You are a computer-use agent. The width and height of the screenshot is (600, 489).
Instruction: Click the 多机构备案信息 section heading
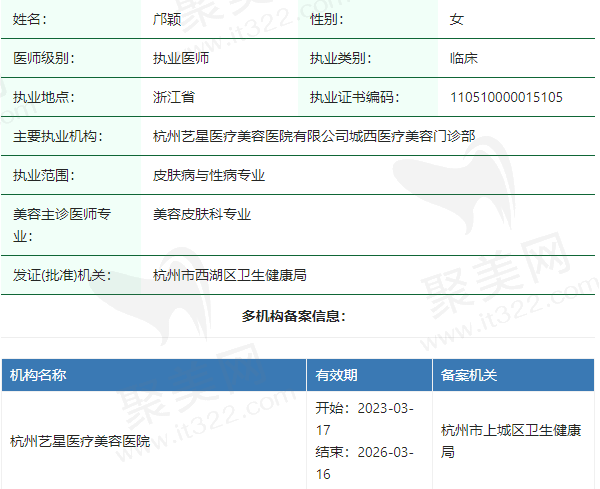click(294, 316)
